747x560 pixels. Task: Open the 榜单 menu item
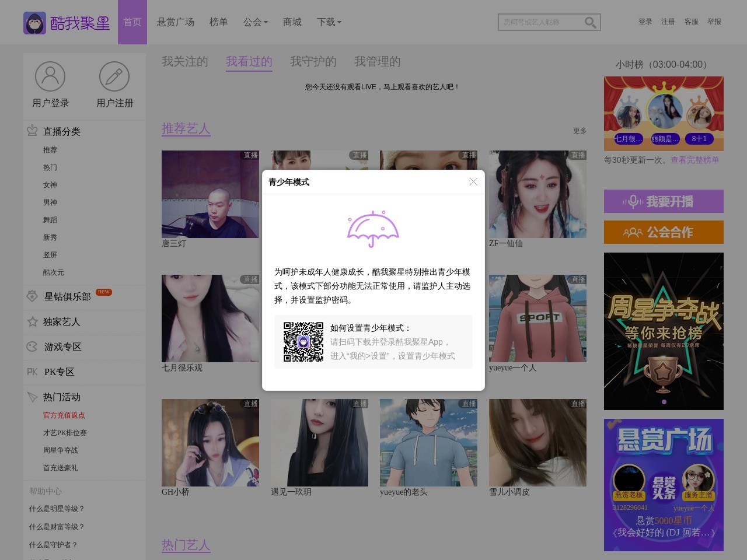tap(218, 22)
